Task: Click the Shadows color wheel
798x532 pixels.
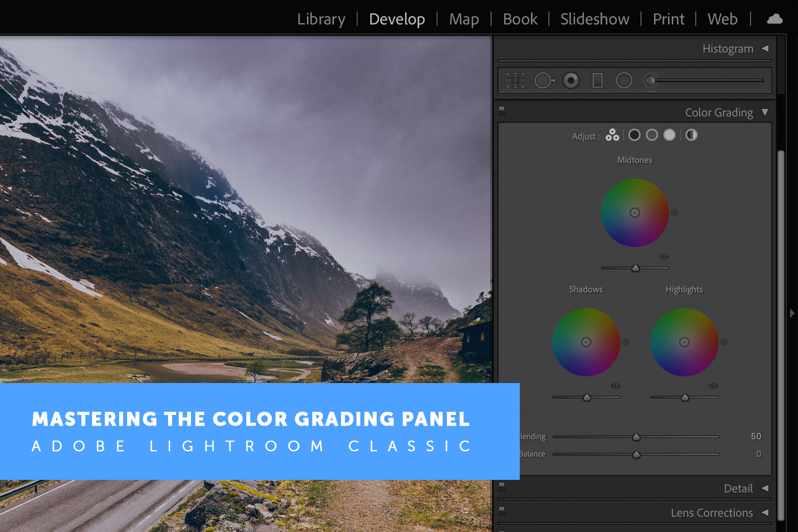Action: point(586,342)
